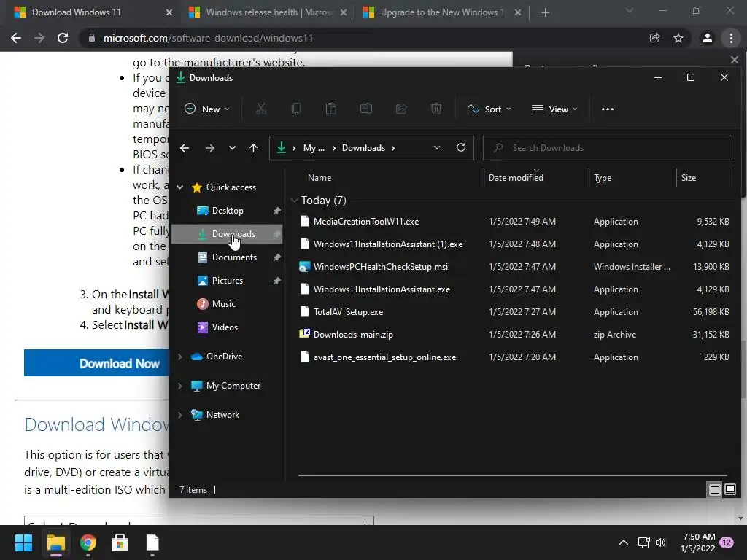Switch to details view icon in status bar
747x560 pixels.
pos(714,489)
